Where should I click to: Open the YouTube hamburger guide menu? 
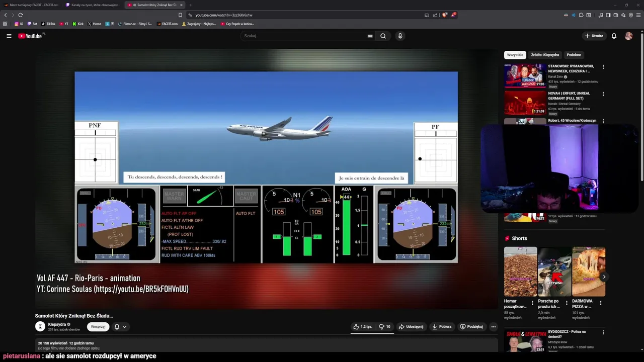coord(9,36)
